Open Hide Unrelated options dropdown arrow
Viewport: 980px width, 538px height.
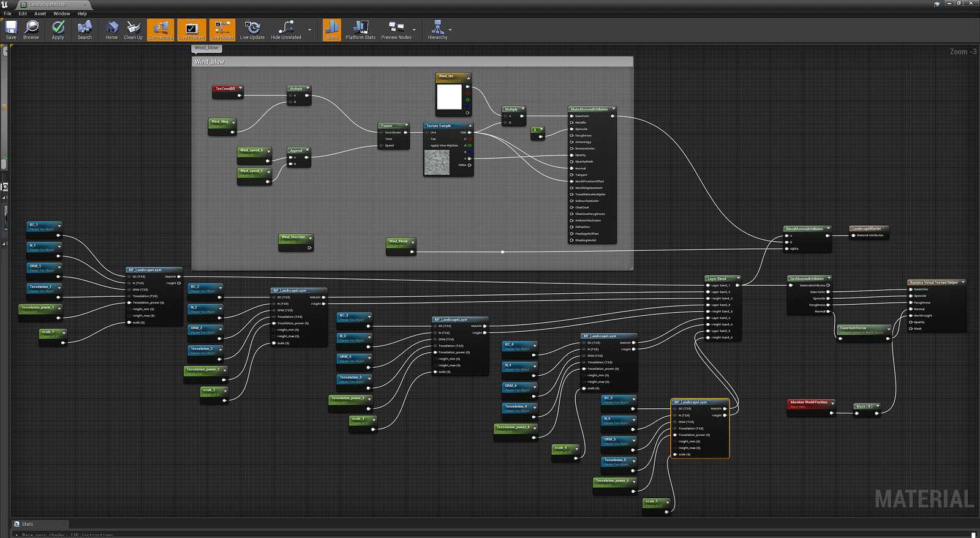click(309, 29)
